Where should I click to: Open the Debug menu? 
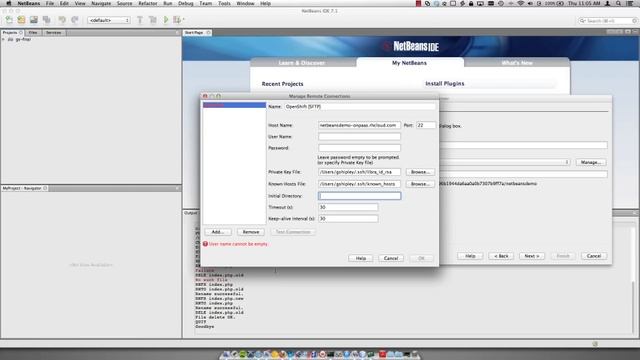(186, 3)
